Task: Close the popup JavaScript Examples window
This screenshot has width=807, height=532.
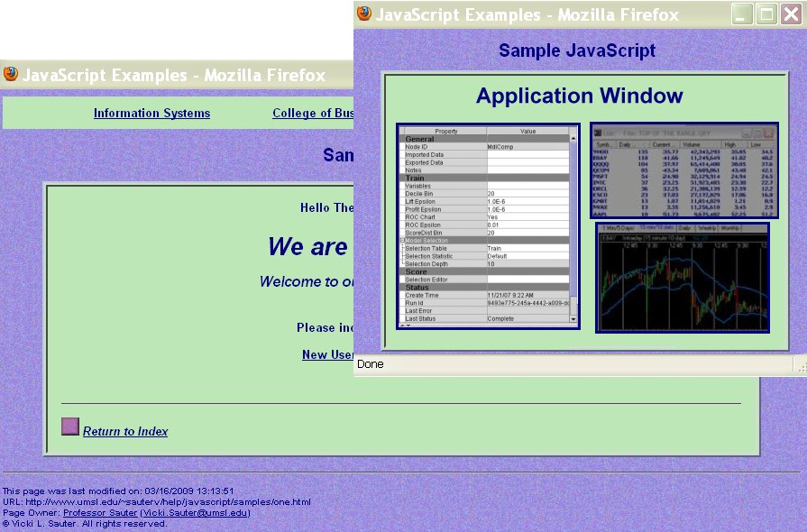Action: [790, 14]
